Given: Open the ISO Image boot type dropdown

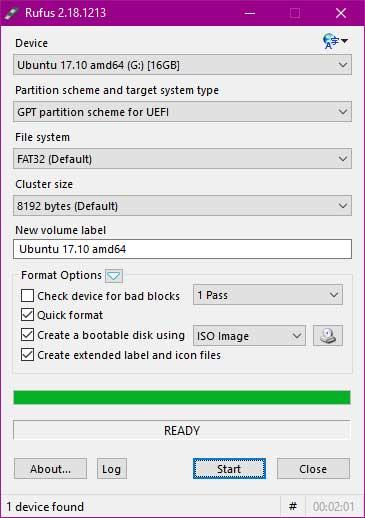Looking at the screenshot, I should [x=249, y=336].
